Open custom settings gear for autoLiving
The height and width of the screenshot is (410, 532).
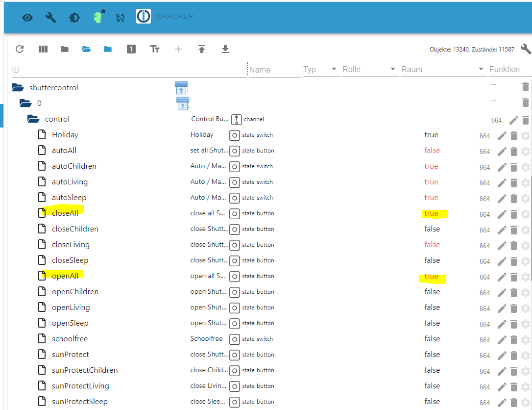526,183
